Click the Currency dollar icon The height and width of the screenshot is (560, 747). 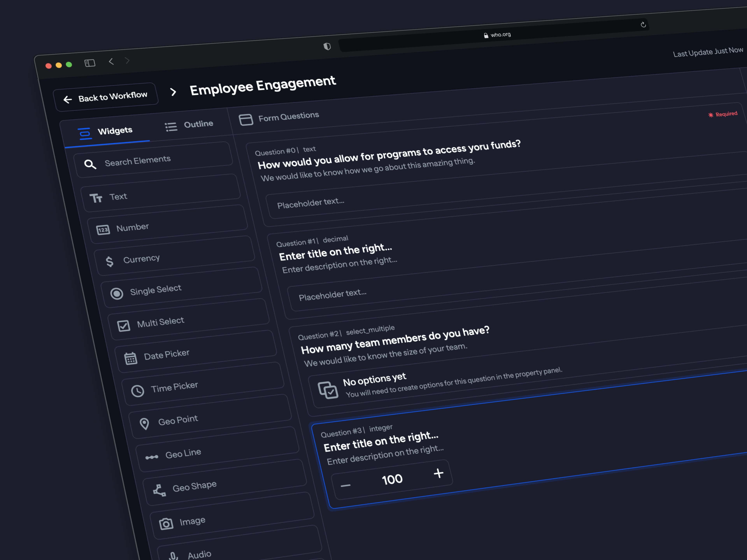click(x=109, y=261)
